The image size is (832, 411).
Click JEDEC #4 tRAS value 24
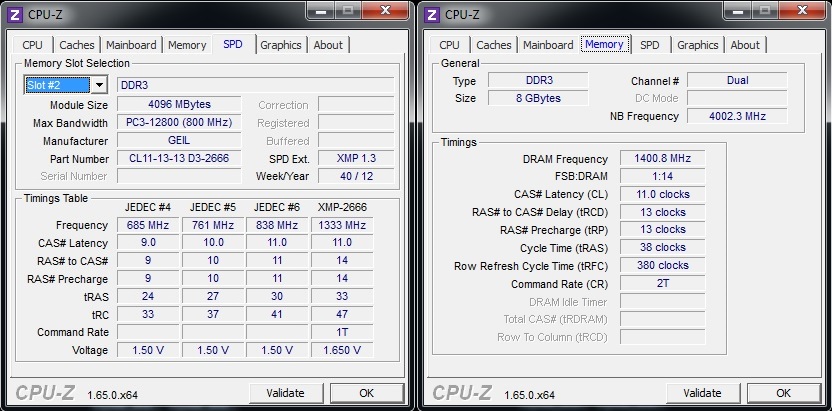coord(148,296)
